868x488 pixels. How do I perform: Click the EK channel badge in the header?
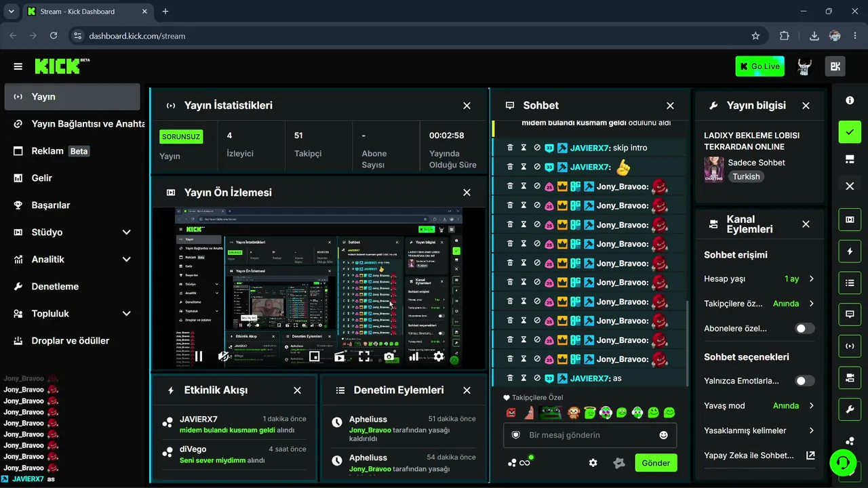pyautogui.click(x=835, y=66)
